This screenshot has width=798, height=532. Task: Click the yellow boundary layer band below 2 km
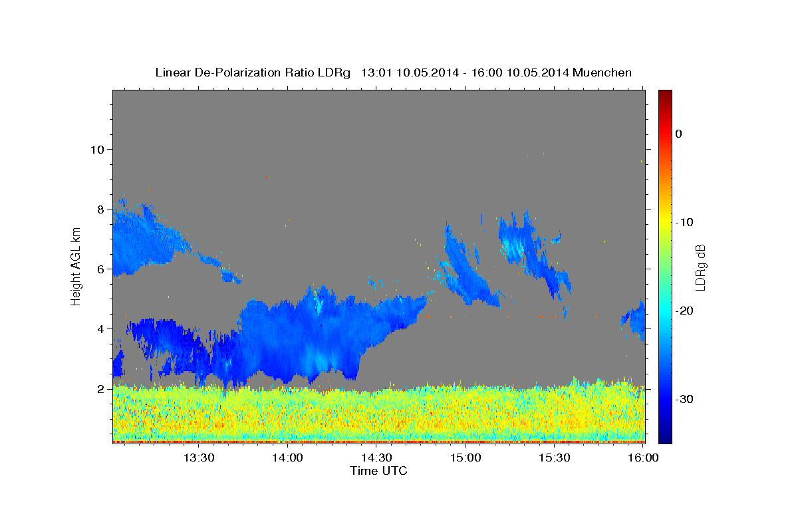378,412
